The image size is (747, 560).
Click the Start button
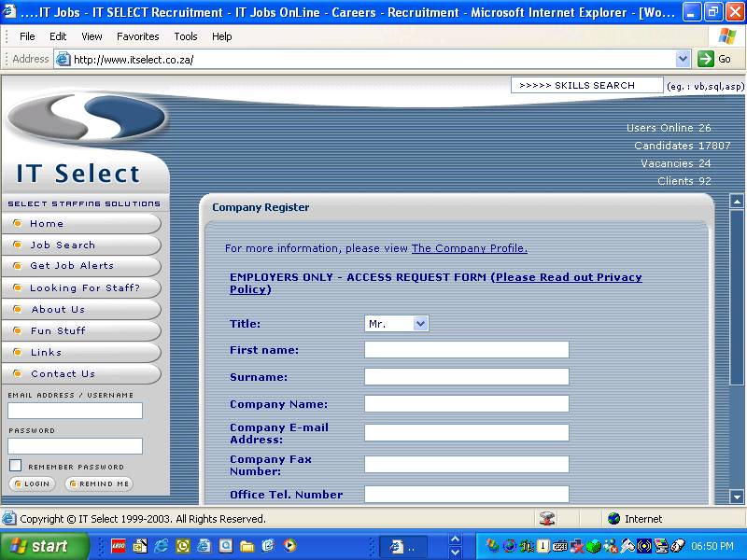(x=44, y=546)
